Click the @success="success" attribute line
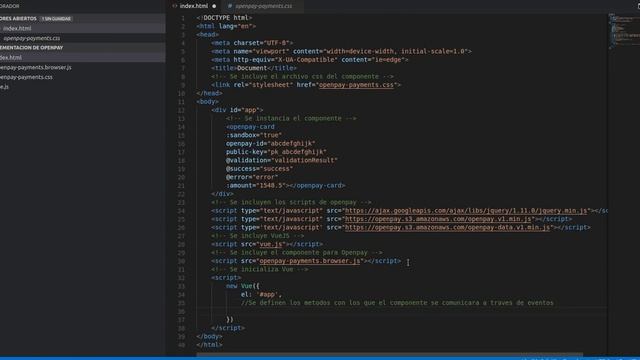 (x=260, y=169)
